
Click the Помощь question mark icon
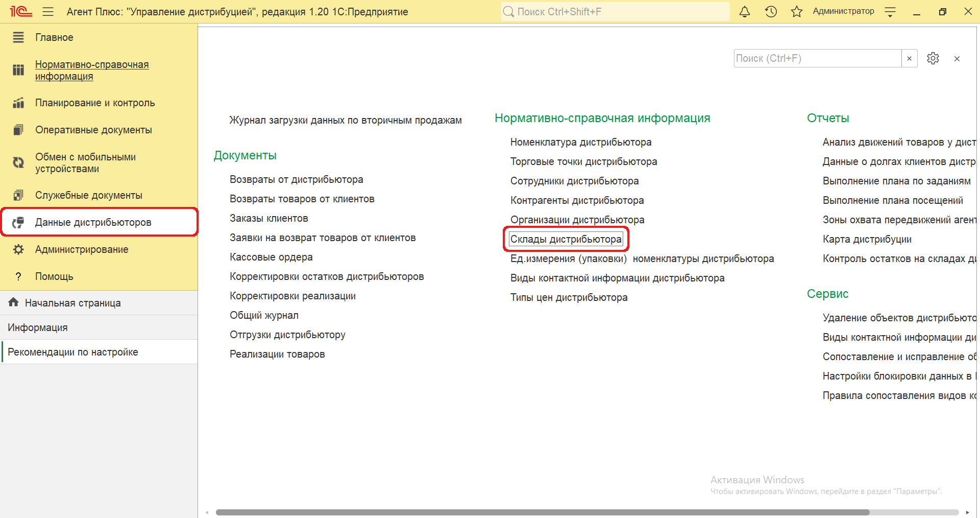[x=18, y=276]
